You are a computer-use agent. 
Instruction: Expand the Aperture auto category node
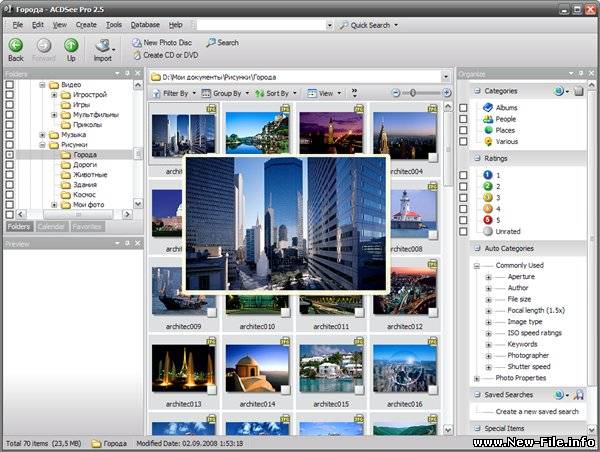coord(489,277)
